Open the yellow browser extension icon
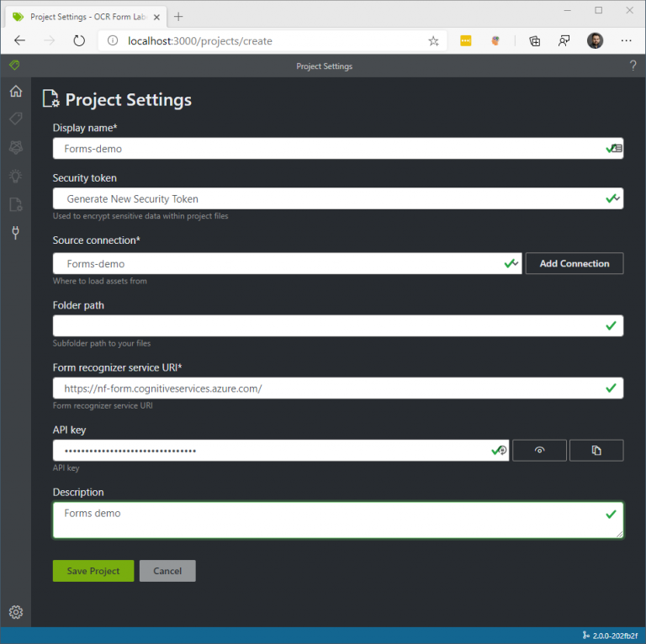This screenshot has width=646, height=644. [x=465, y=40]
